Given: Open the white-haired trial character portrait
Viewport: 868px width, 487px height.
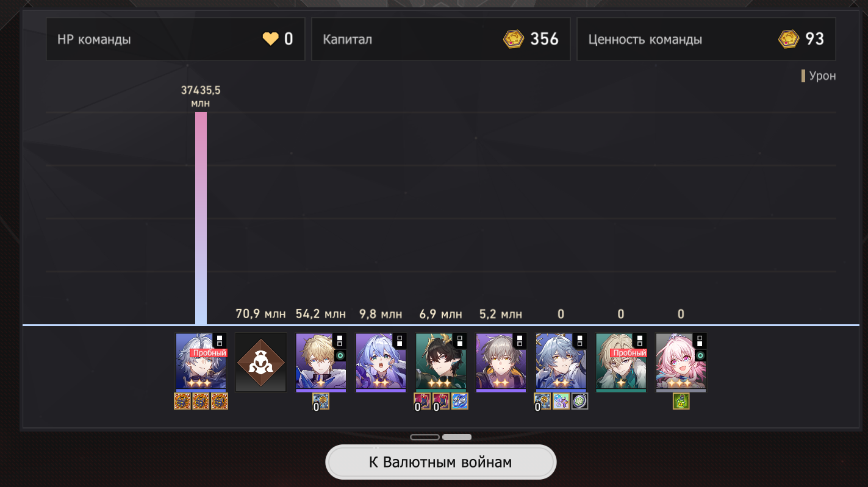Looking at the screenshot, I should click(201, 362).
